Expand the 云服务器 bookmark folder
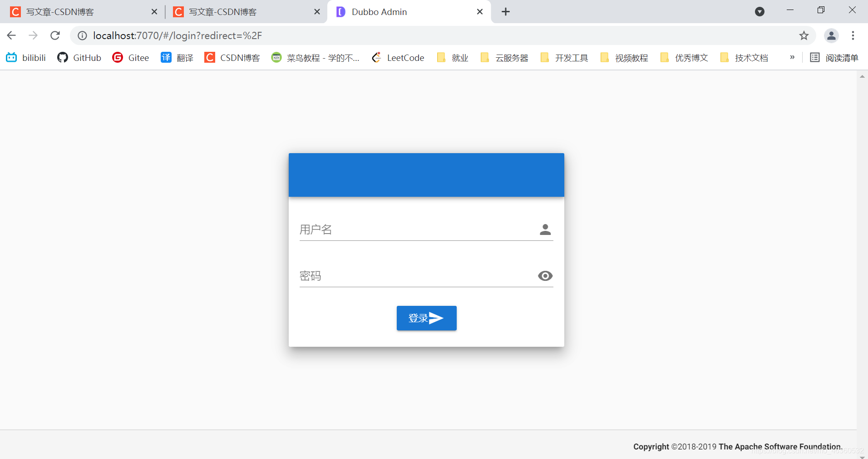The image size is (868, 459). tap(504, 58)
